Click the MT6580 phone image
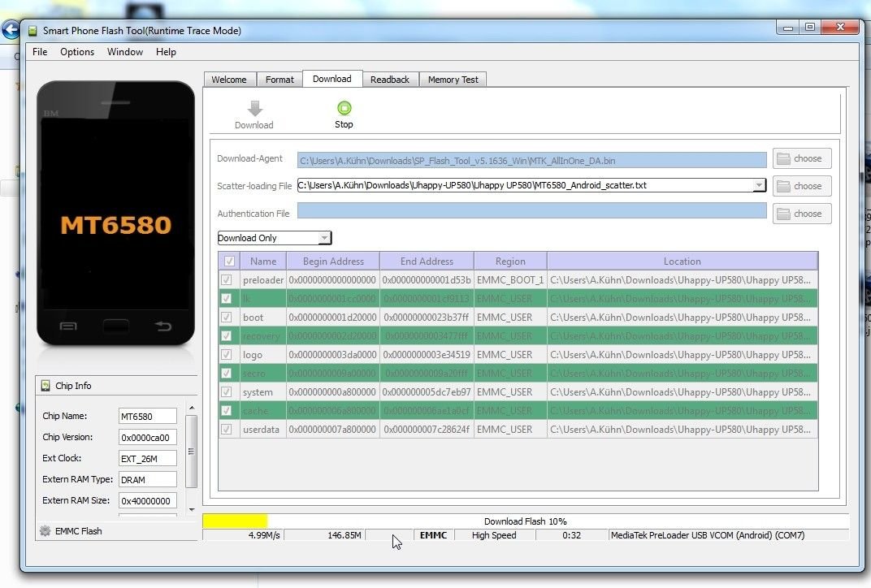The image size is (871, 588). [115, 214]
